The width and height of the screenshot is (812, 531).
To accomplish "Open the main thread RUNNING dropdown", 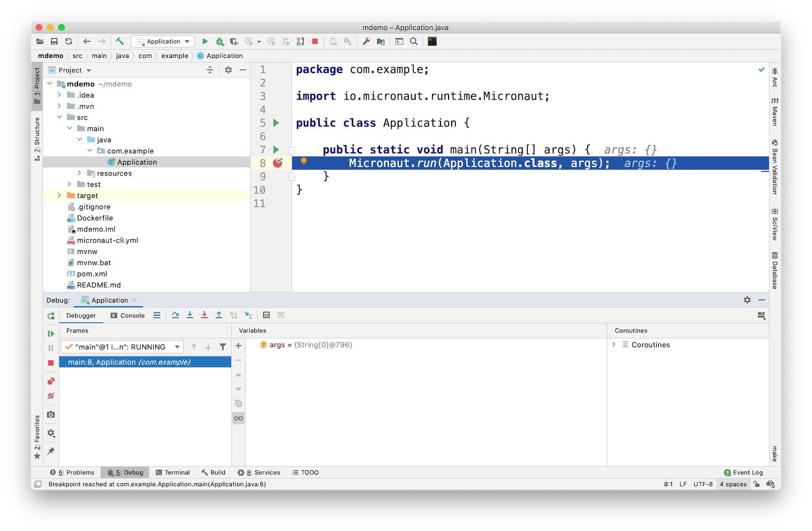I will click(122, 347).
